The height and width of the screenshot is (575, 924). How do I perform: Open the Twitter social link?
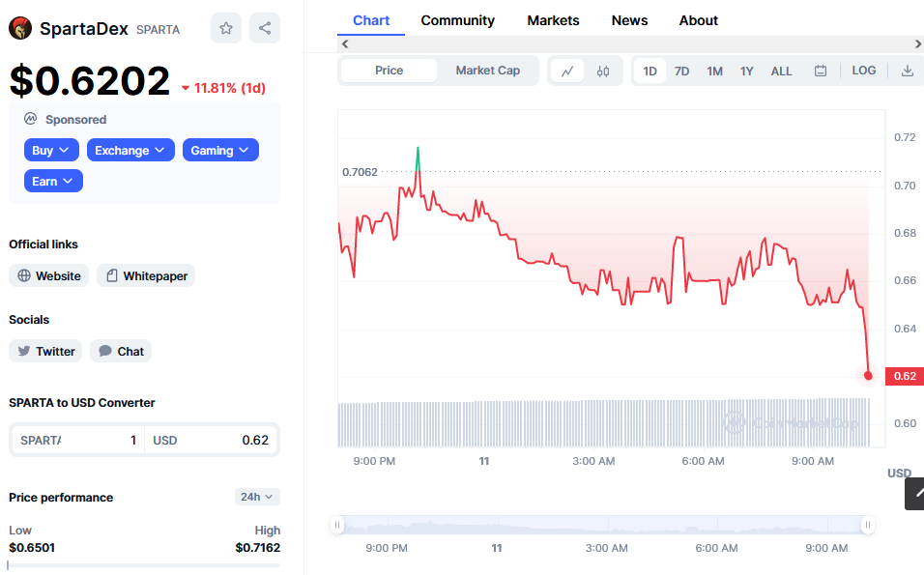click(x=45, y=351)
